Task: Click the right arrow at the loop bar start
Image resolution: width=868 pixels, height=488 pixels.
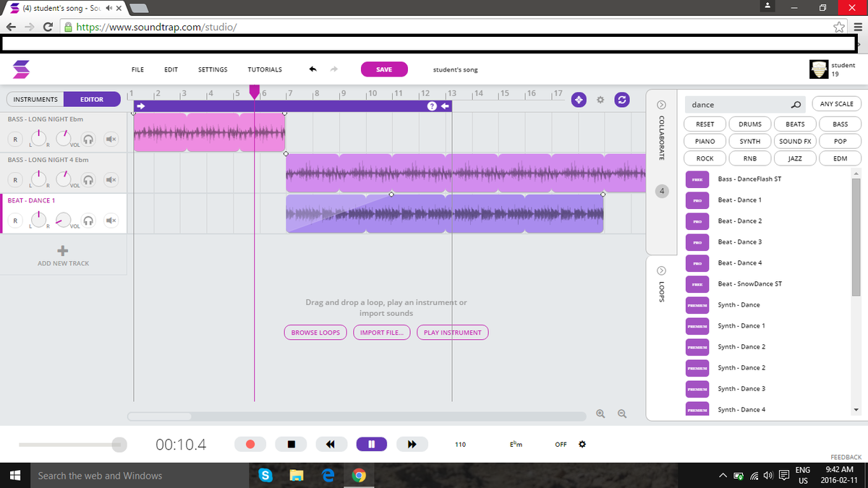Action: tap(142, 106)
